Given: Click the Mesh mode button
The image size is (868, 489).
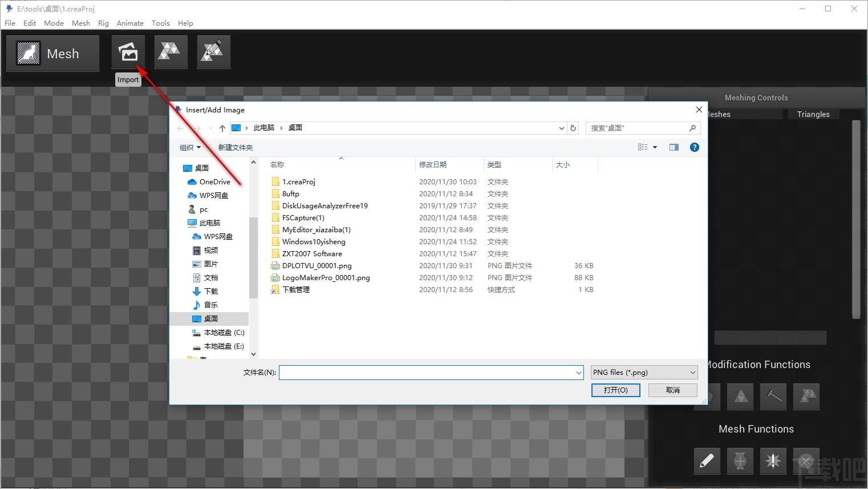Looking at the screenshot, I should [x=52, y=54].
